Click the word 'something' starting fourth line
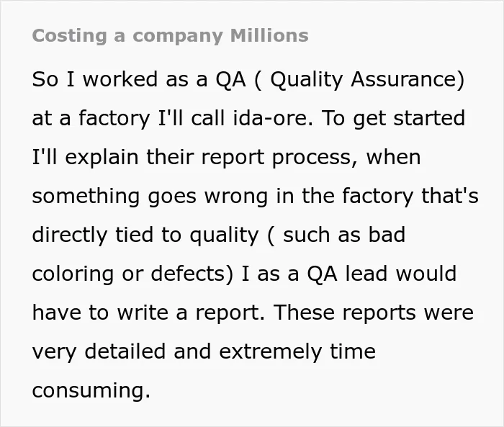 (86, 197)
